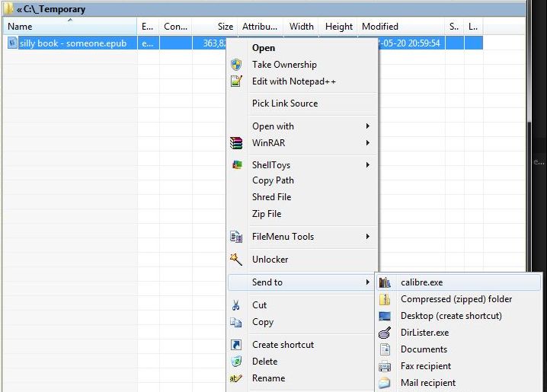The image size is (547, 392).
Task: Click the S.. column header
Action: tap(454, 27)
